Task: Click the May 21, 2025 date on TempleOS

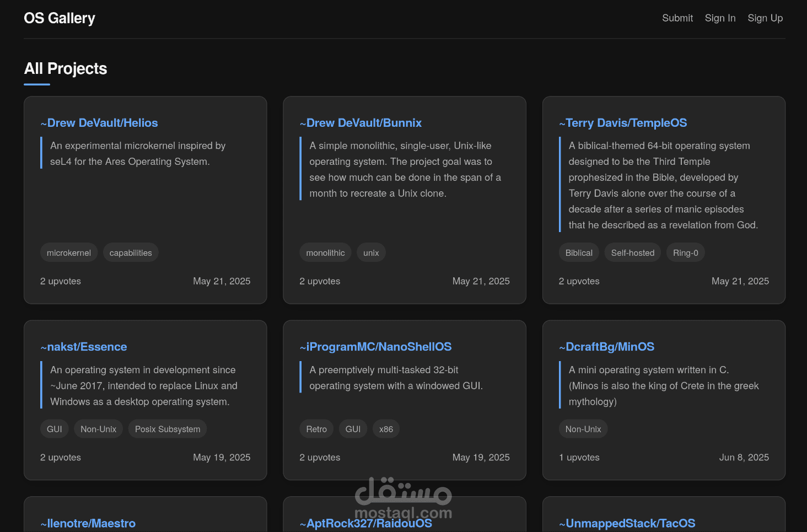Action: [740, 281]
